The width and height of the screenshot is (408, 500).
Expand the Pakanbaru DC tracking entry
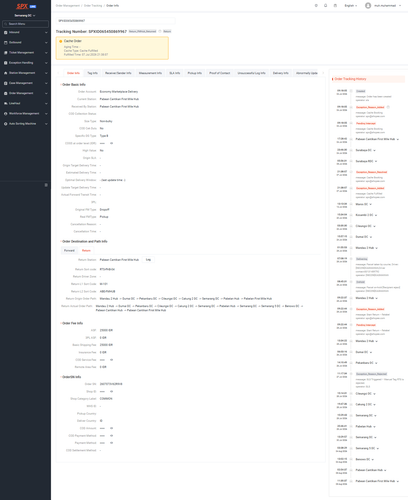pos(376,363)
